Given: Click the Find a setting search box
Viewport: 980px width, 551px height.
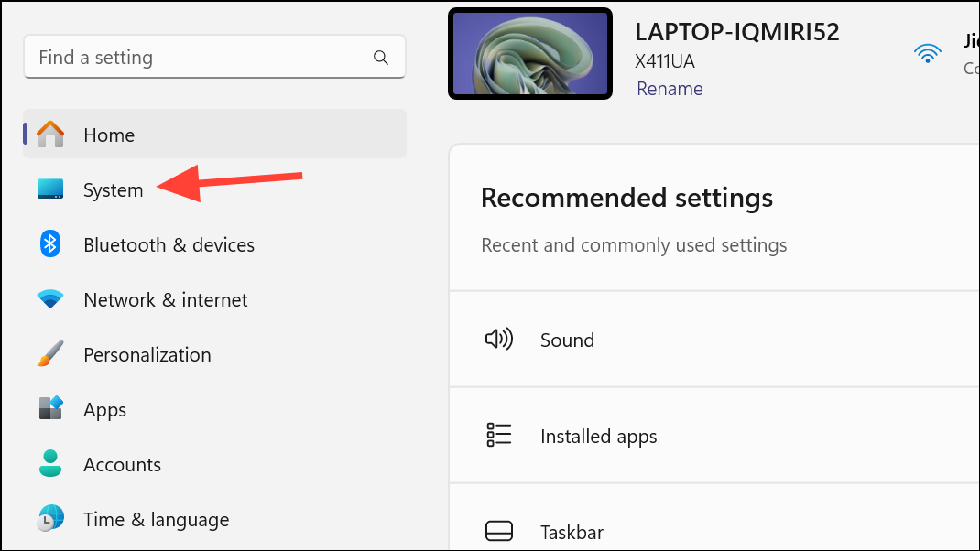Looking at the screenshot, I should click(x=183, y=57).
